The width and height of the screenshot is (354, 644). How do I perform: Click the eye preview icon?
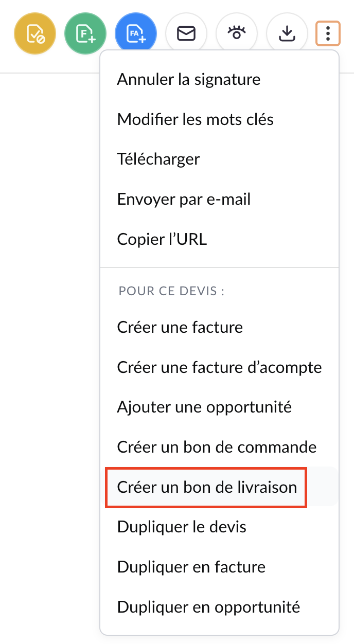tap(237, 34)
